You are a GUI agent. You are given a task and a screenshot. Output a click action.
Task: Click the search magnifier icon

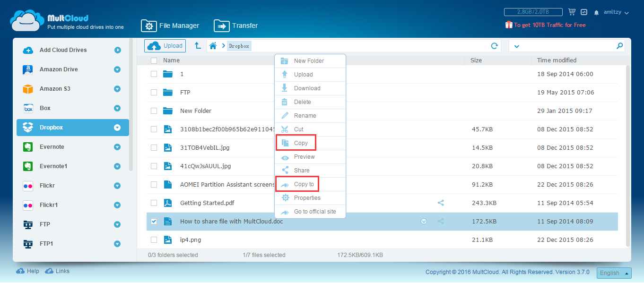tap(619, 46)
